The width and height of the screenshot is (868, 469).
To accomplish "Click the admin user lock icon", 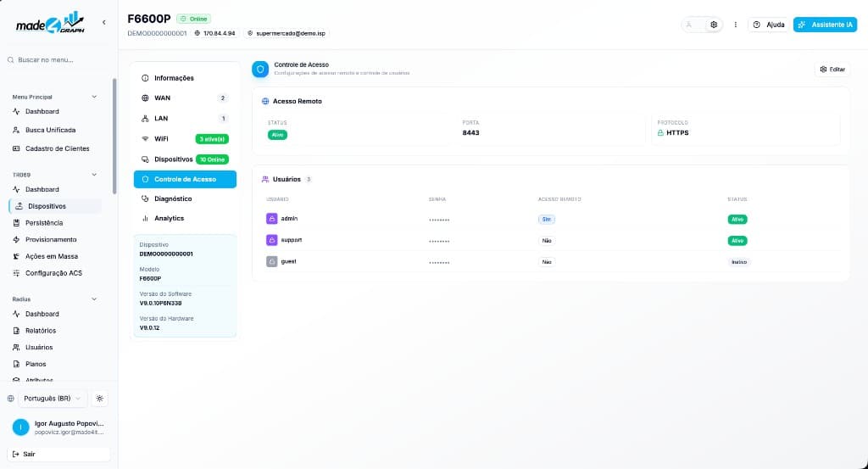I will (x=272, y=219).
